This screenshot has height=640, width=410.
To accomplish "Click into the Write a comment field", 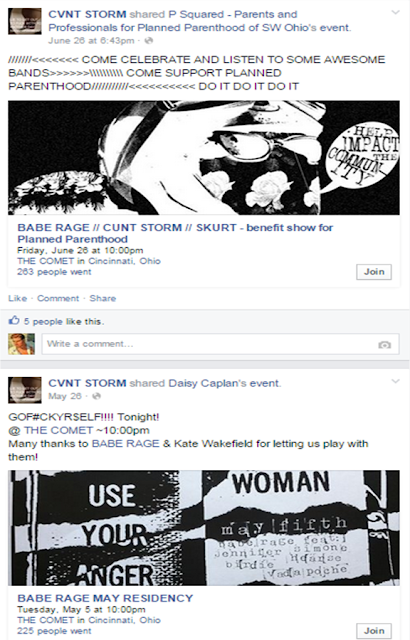I will click(x=220, y=344).
